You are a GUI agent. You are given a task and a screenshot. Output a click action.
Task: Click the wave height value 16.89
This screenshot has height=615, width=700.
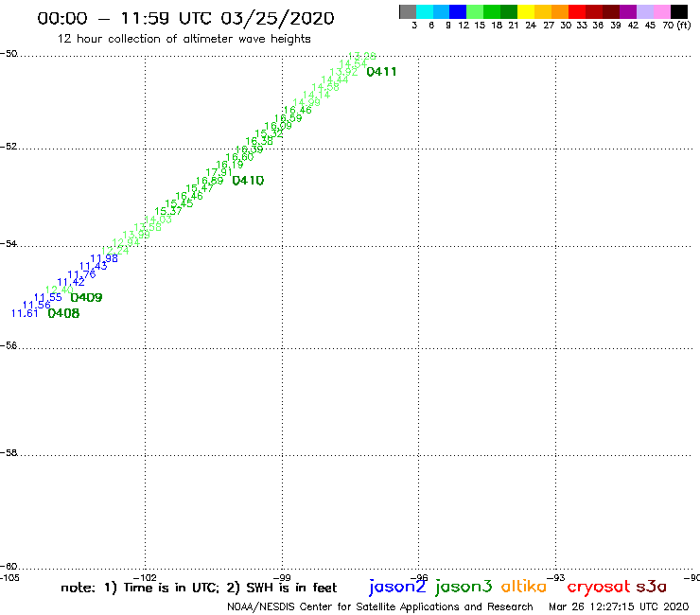[x=210, y=181]
